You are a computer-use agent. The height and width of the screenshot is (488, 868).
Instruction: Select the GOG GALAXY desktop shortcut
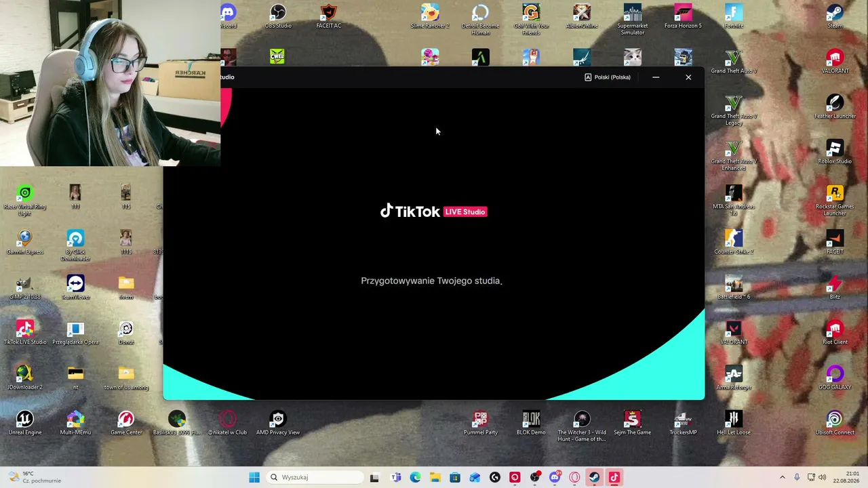pyautogui.click(x=835, y=378)
